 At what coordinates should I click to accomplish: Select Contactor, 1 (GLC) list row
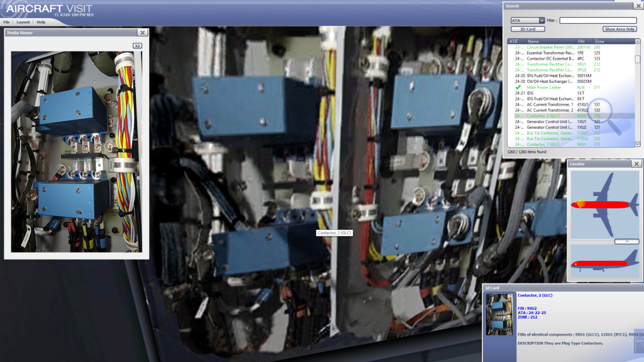click(x=571, y=145)
